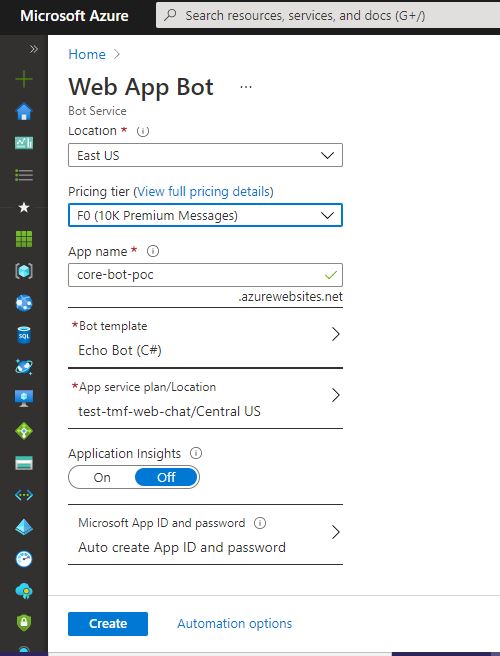The width and height of the screenshot is (500, 656).
Task: Open Azure Active Directory pyramid icon
Action: (x=24, y=527)
